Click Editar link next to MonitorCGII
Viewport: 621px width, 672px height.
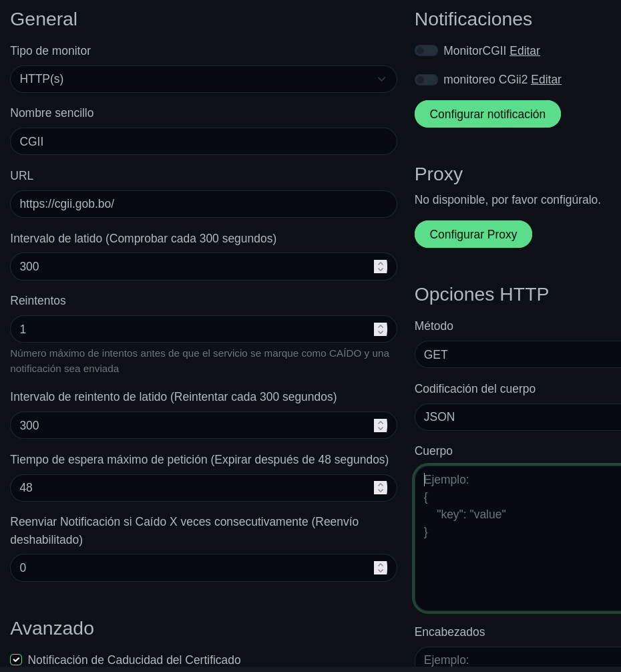point(525,51)
